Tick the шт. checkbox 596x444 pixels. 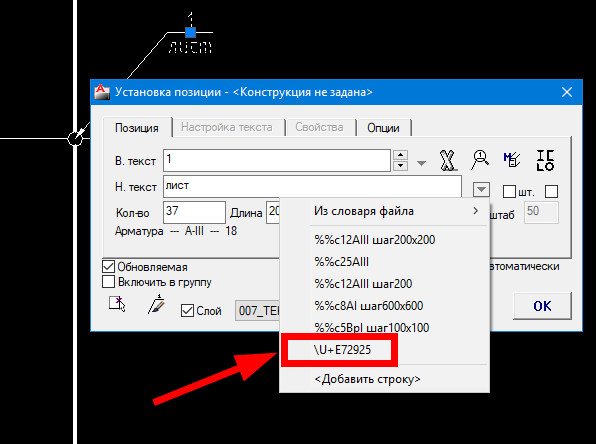pos(509,192)
